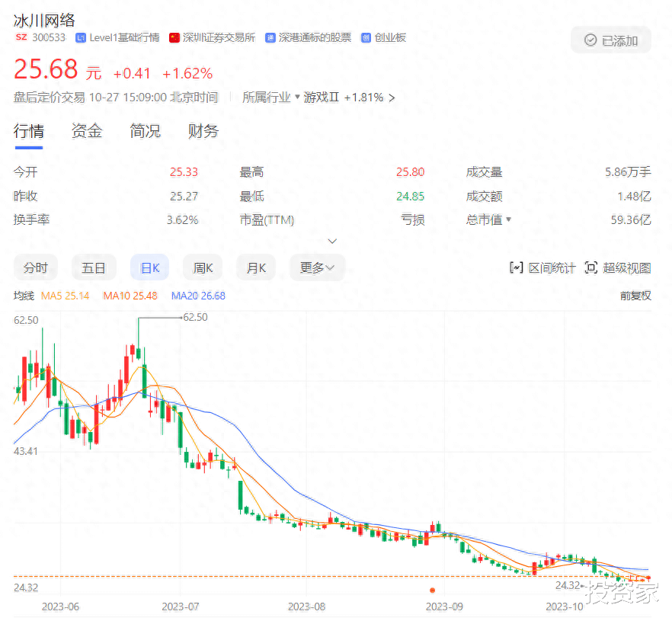The height and width of the screenshot is (621, 672).
Task: Select the 周K chart period
Action: (x=203, y=268)
